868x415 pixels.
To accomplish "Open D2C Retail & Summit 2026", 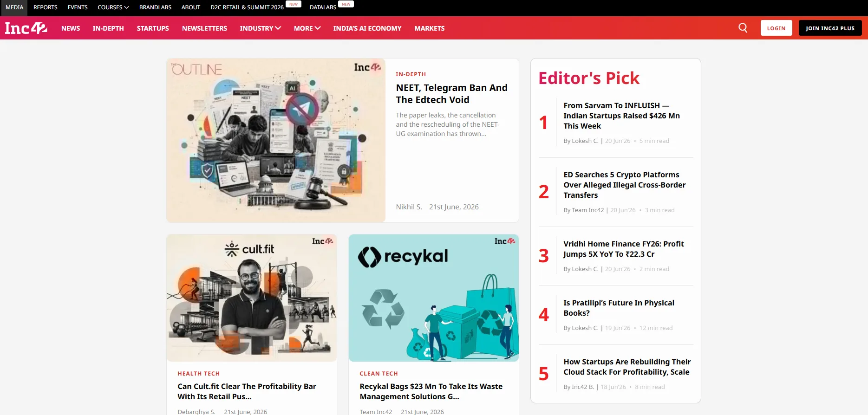I will (247, 7).
